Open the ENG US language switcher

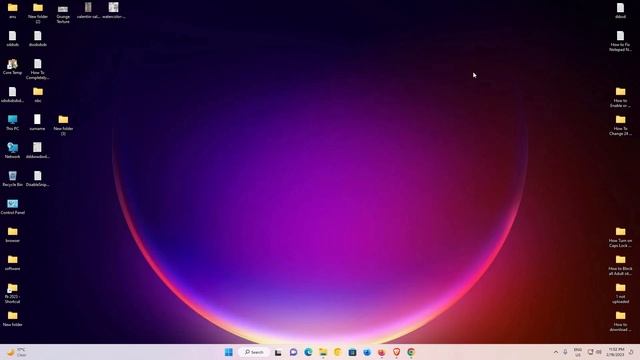(x=578, y=352)
